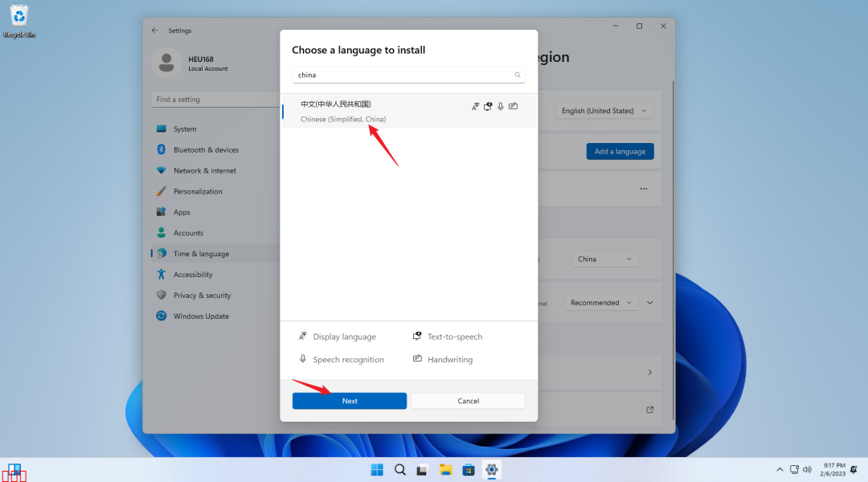The width and height of the screenshot is (868, 482).
Task: Click Text-to-speech legend icon
Action: tap(417, 336)
